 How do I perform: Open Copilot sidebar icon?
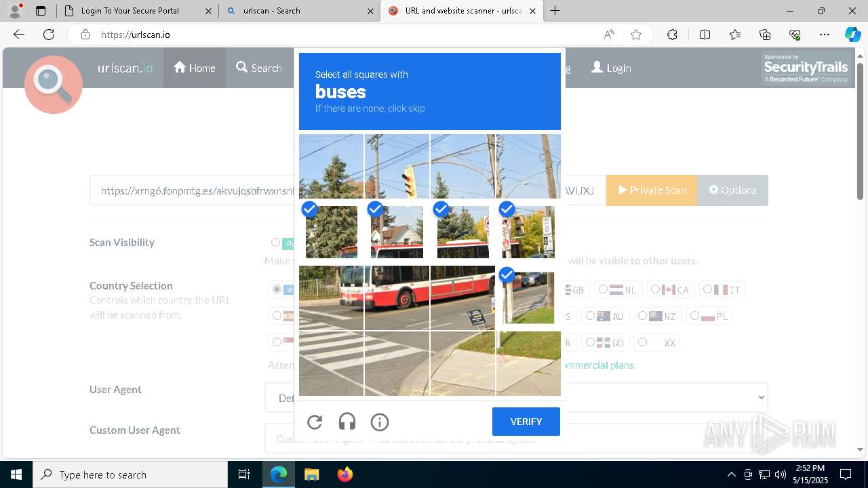pos(852,35)
